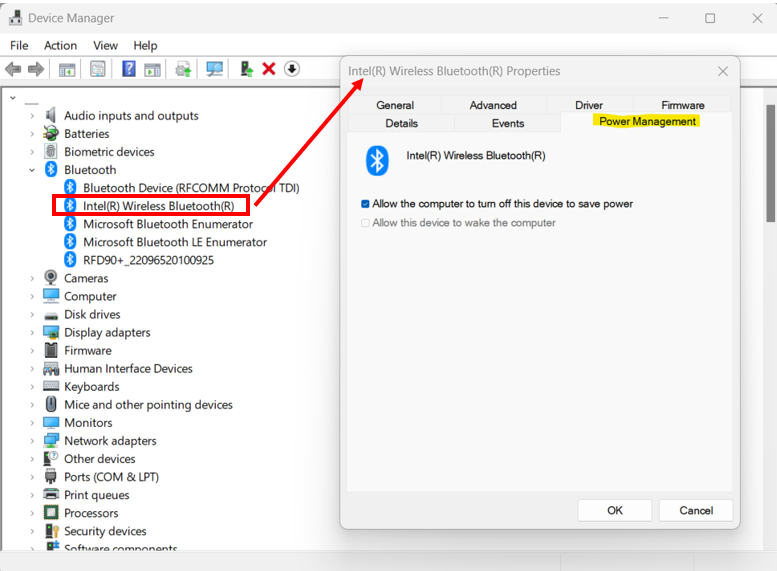This screenshot has width=777, height=571.
Task: Expand the Network adapters category
Action: (32, 441)
